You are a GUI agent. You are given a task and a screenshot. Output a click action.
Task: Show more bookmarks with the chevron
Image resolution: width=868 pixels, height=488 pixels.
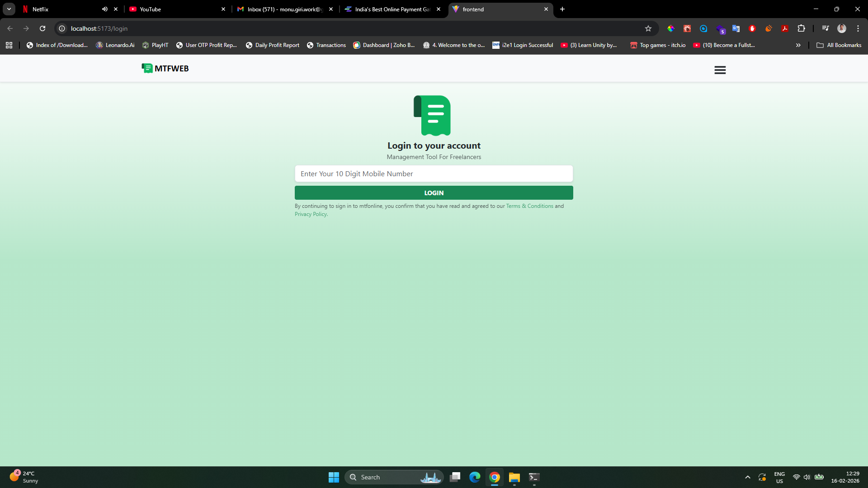coord(798,45)
